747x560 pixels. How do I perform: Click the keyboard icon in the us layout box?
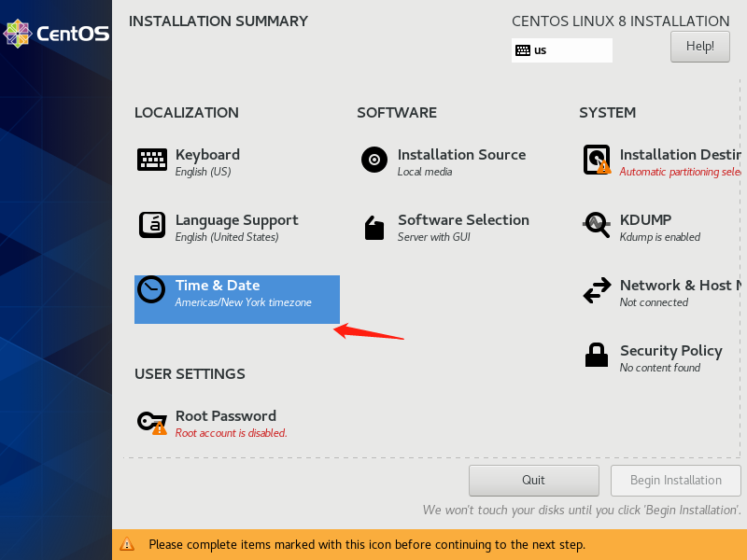523,50
